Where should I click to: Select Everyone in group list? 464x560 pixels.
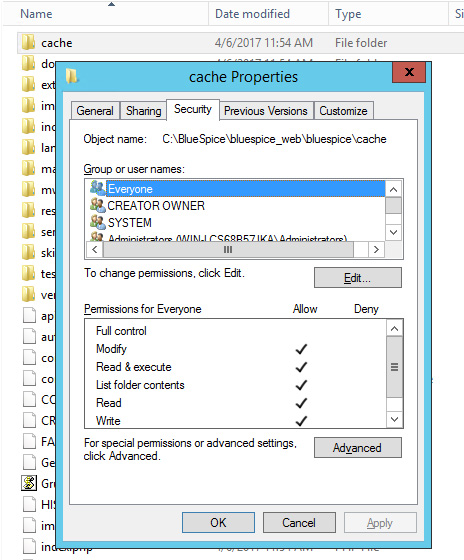click(x=237, y=189)
